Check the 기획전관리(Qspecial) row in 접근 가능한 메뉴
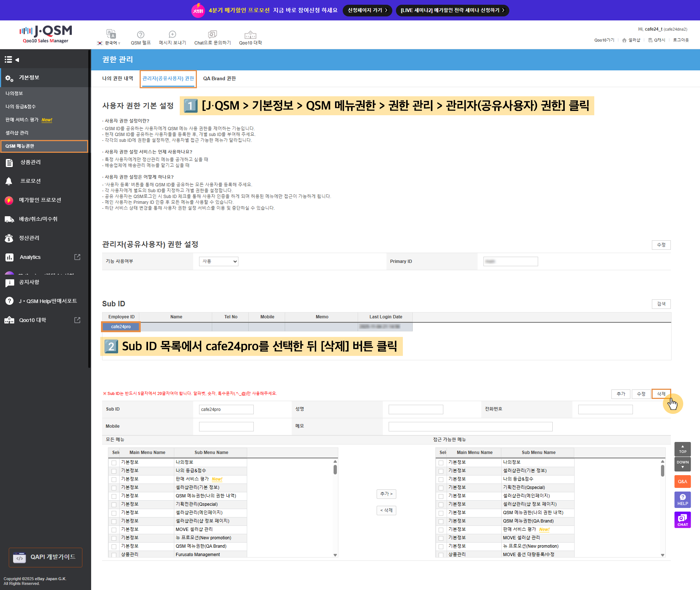 point(441,488)
